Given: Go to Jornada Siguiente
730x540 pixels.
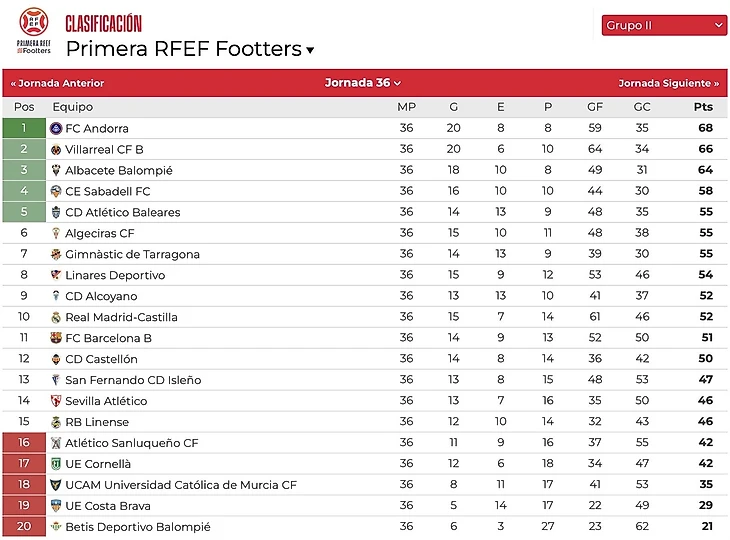Looking at the screenshot, I should pos(669,83).
